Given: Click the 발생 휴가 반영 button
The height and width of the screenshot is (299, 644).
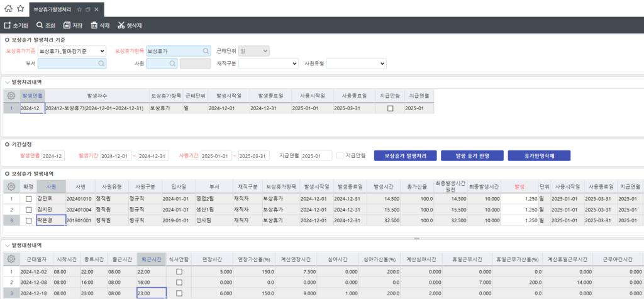Looking at the screenshot, I should pyautogui.click(x=472, y=156).
